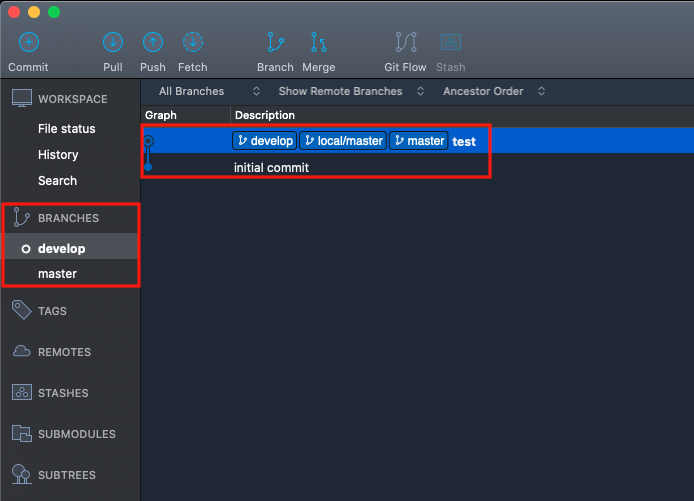Click the Tags label icon

pos(21,310)
